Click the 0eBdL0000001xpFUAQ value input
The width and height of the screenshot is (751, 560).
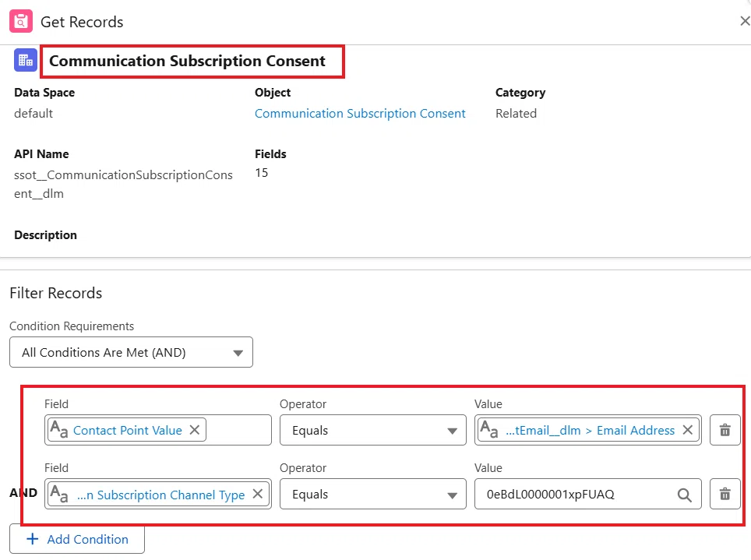point(587,494)
